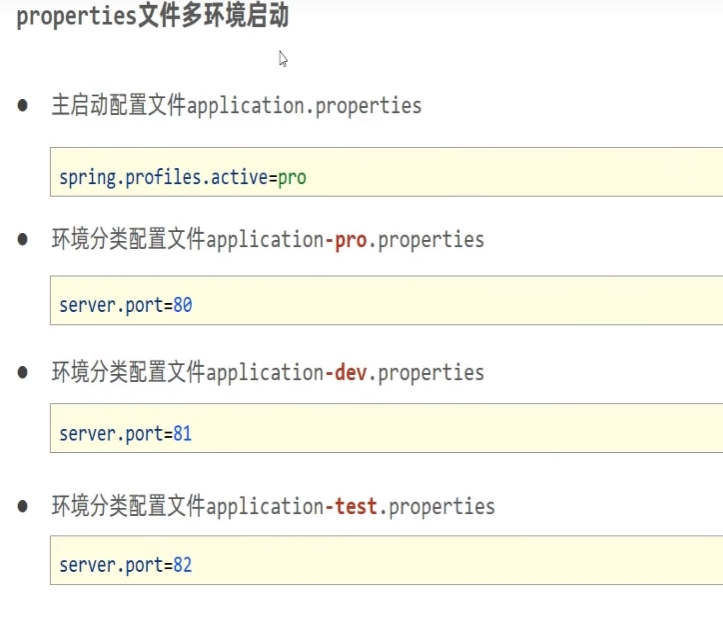Click the bold "-dev" in the file name
This screenshot has width=723, height=617.
pyautogui.click(x=346, y=372)
